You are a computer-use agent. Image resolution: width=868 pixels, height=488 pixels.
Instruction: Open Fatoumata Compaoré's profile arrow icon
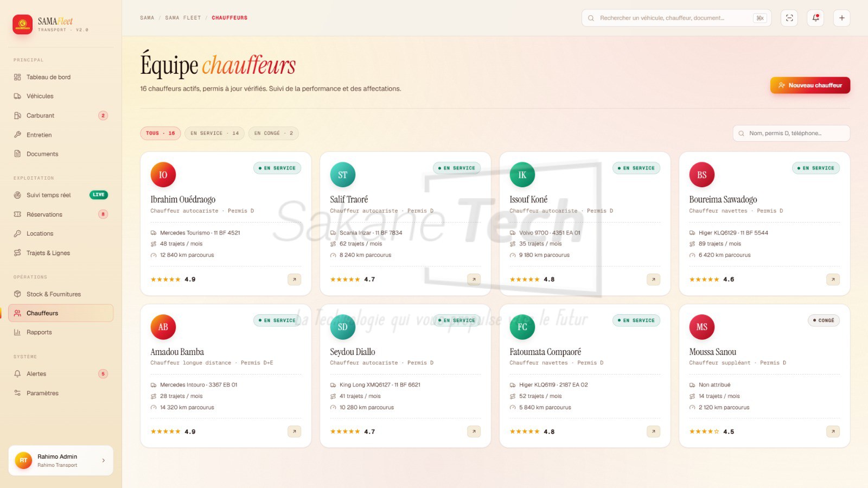(653, 432)
